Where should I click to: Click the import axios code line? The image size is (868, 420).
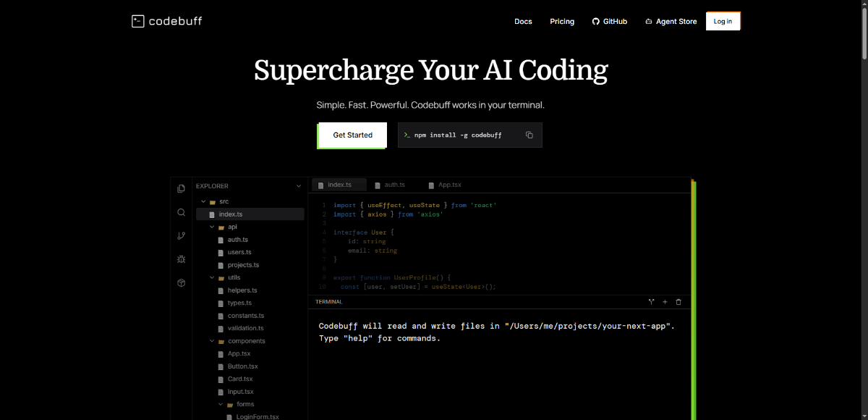point(388,214)
